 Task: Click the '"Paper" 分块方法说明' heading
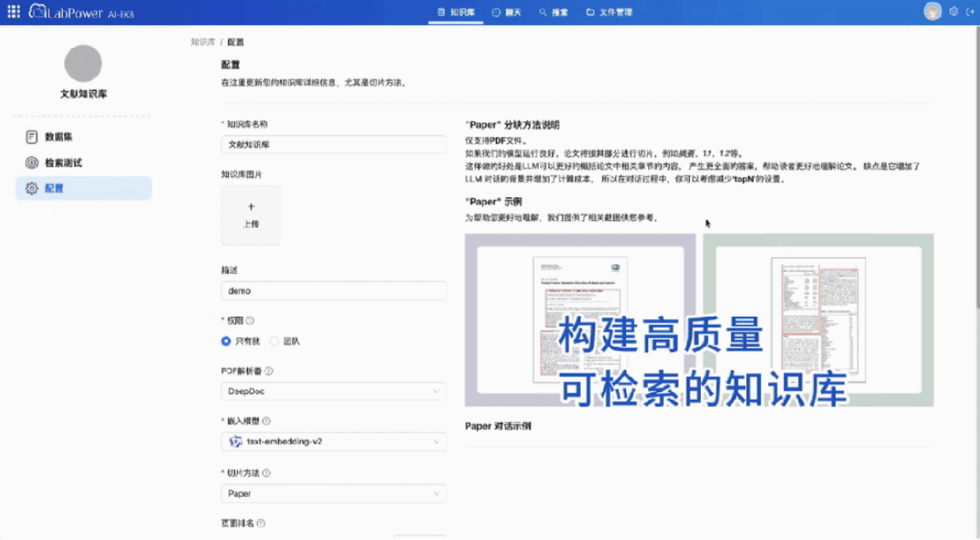click(x=513, y=125)
